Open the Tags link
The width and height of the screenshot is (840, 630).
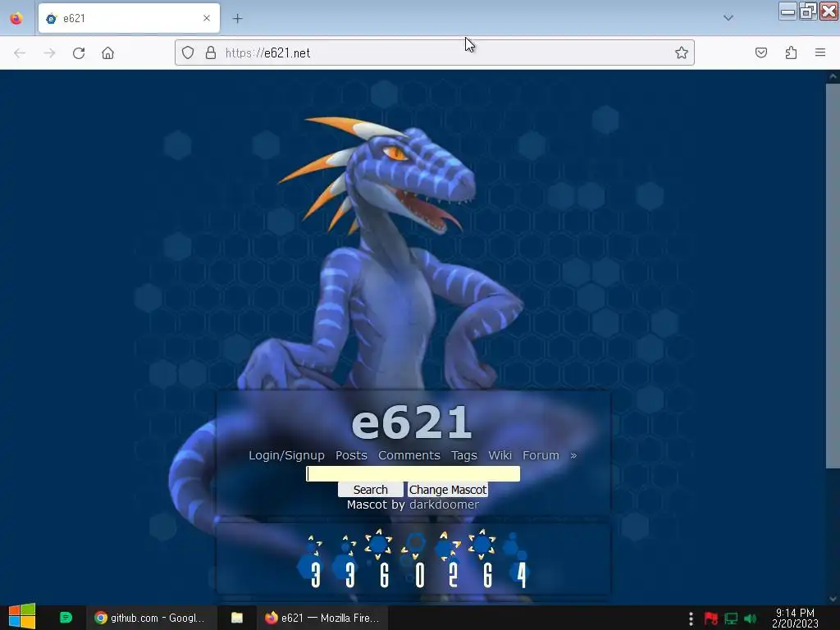(464, 455)
